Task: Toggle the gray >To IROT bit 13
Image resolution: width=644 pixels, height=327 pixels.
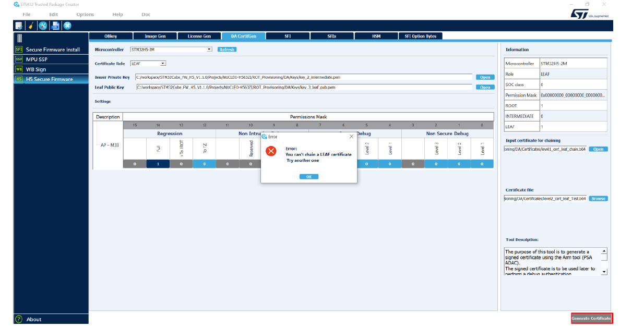Action: pyautogui.click(x=181, y=164)
